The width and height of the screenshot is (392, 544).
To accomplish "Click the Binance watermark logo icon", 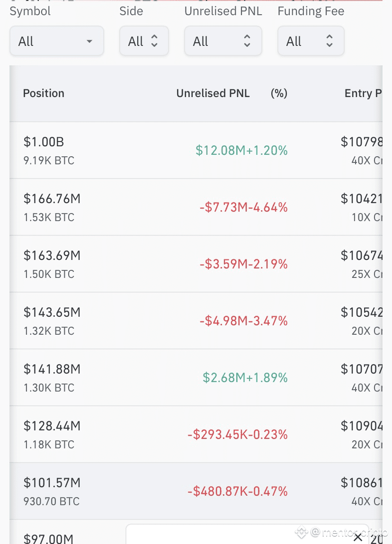I will tap(301, 532).
